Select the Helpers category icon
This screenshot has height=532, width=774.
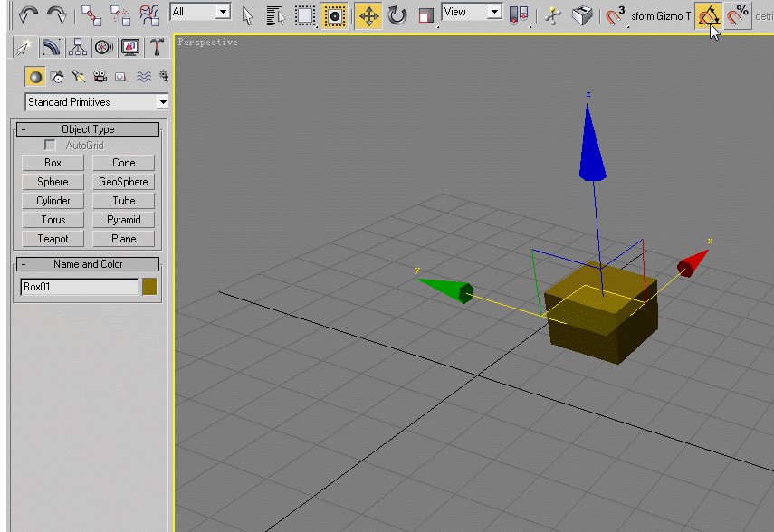click(x=121, y=77)
